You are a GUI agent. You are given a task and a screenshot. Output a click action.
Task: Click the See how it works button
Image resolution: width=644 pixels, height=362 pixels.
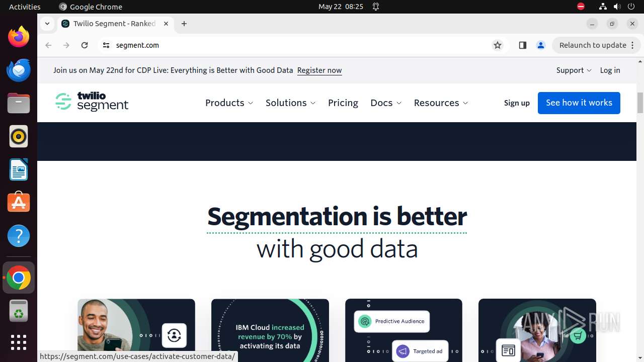pos(579,103)
